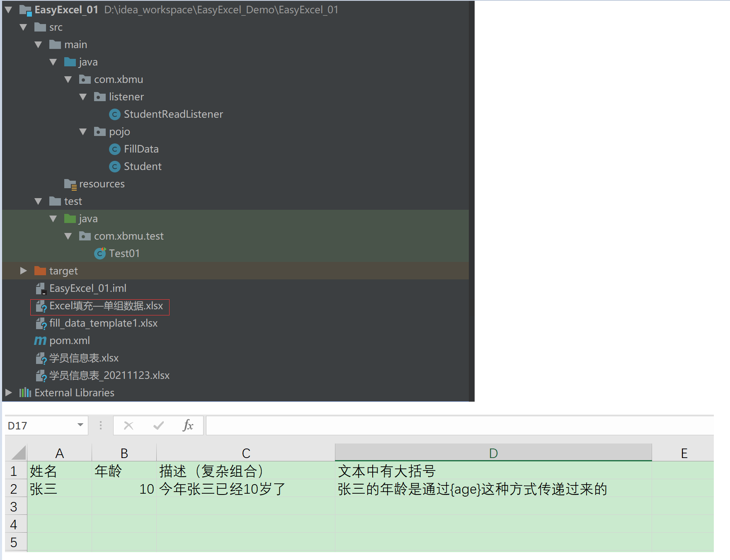Click the X cancel button in formula bar

129,425
